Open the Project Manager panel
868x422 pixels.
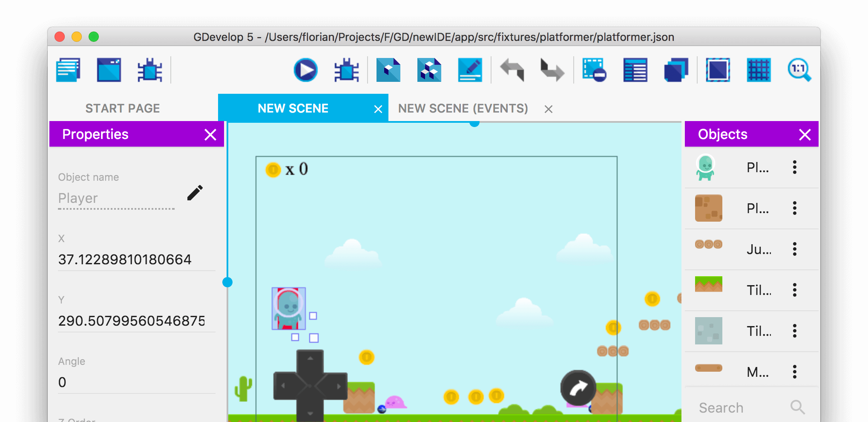click(x=68, y=70)
